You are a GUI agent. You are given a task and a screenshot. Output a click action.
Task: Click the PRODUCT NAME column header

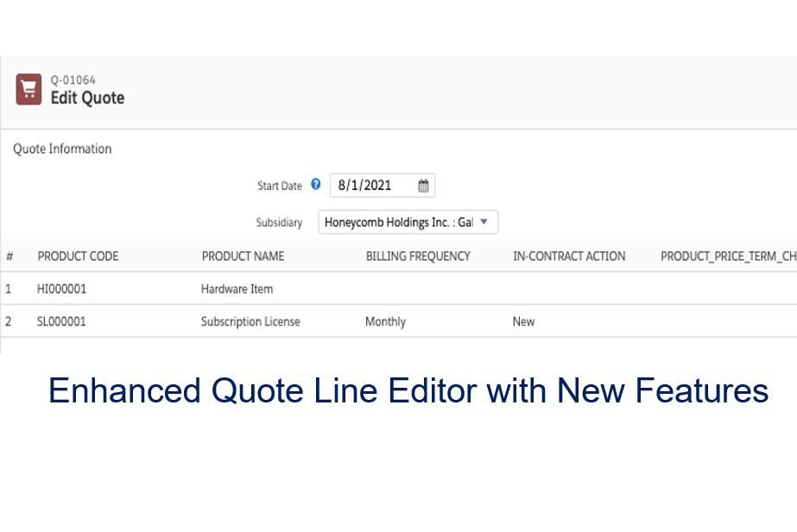pyautogui.click(x=243, y=256)
